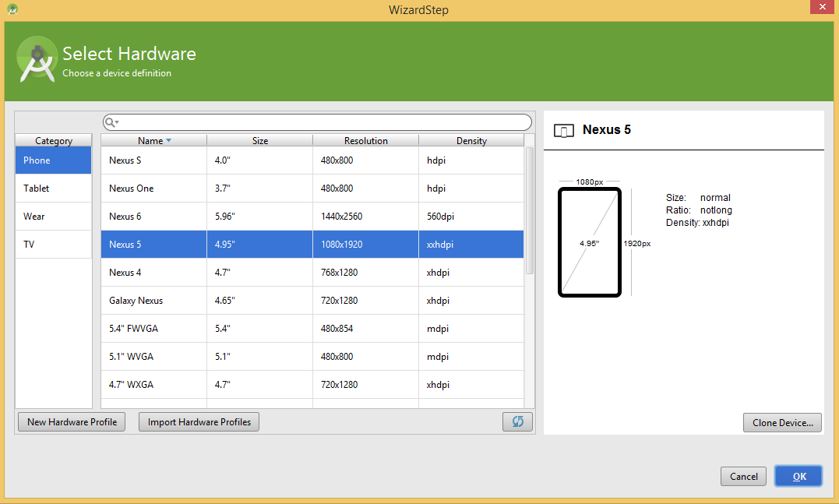Sort by the Name column header

154,141
